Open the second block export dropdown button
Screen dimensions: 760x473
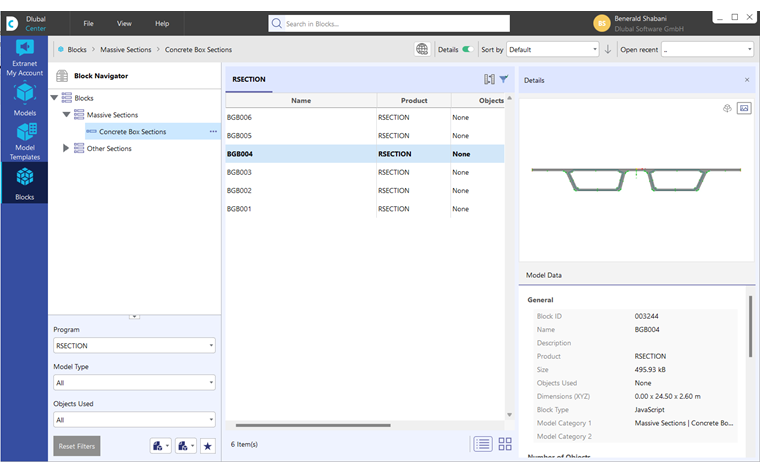(186, 446)
